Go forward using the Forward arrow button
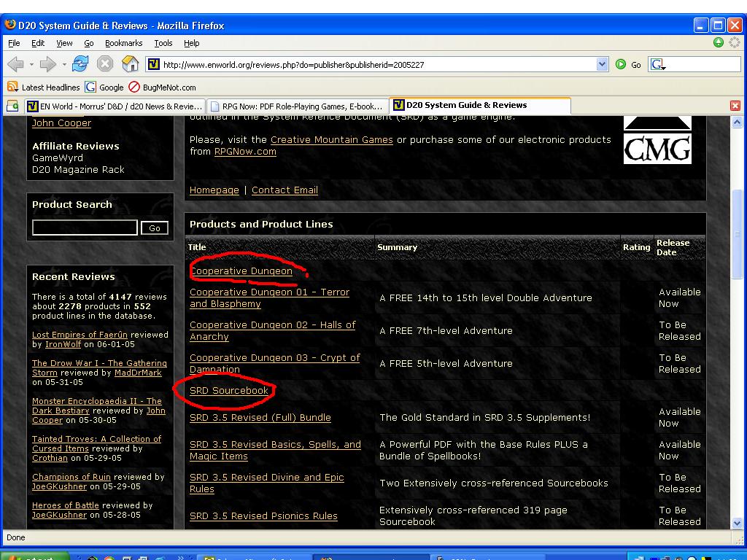747x560 pixels. click(47, 64)
